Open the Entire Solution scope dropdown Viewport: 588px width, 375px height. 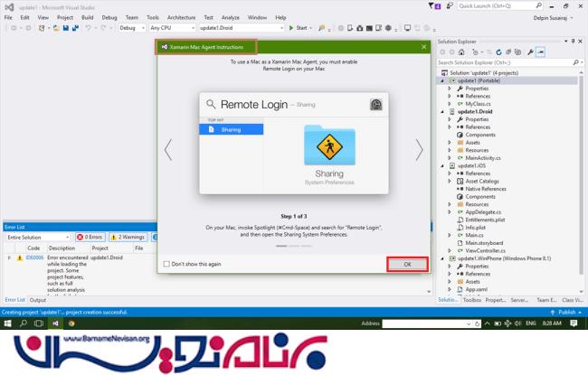38,238
